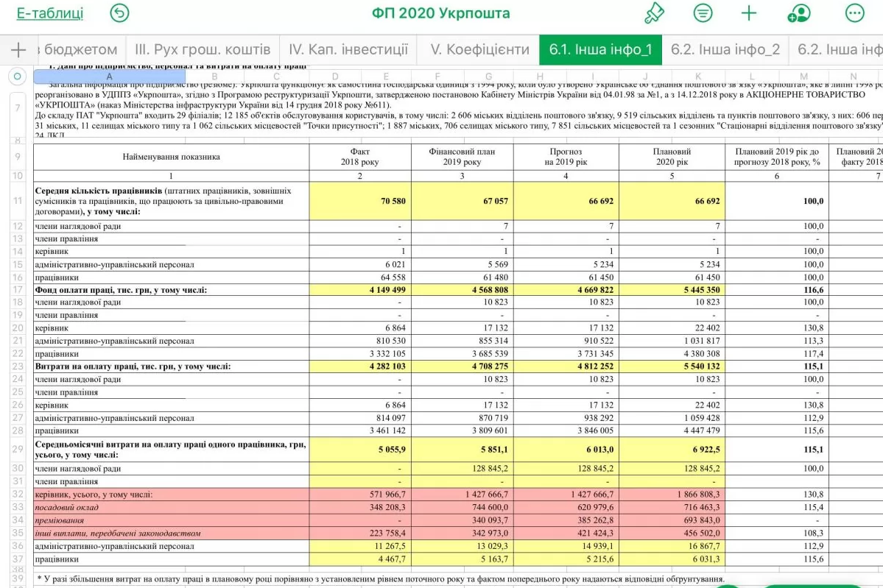Tap the Insert plus icon in the toolbar
This screenshot has width=883, height=588.
pos(749,13)
